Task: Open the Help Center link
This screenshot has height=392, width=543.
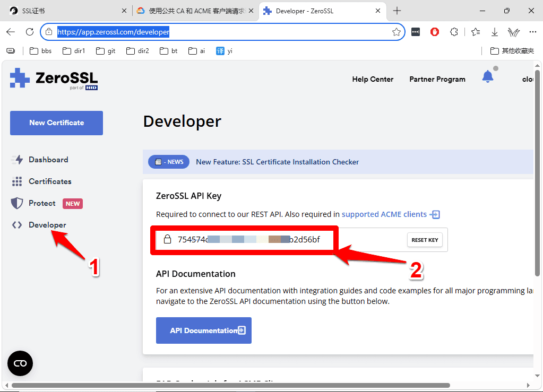Action: (373, 79)
